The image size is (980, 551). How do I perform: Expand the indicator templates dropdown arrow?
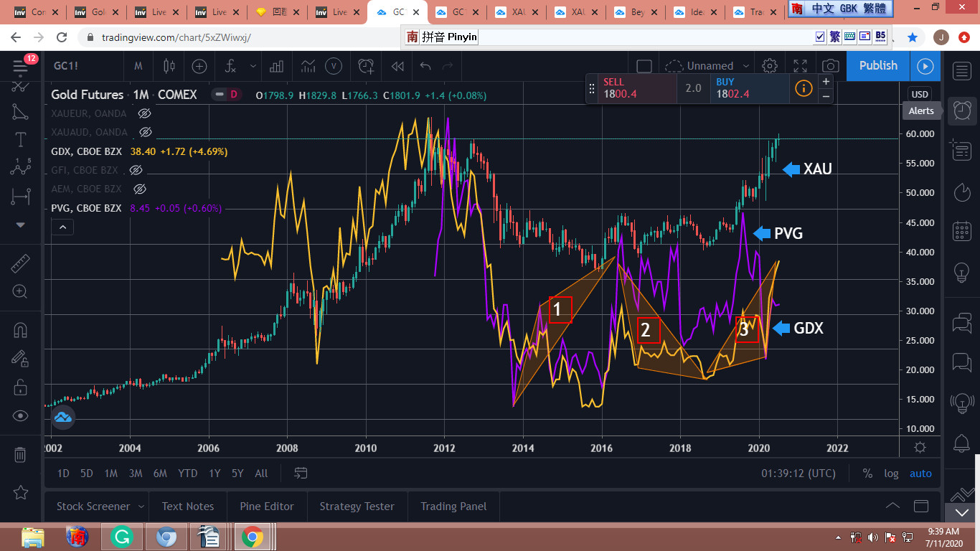[x=253, y=66]
